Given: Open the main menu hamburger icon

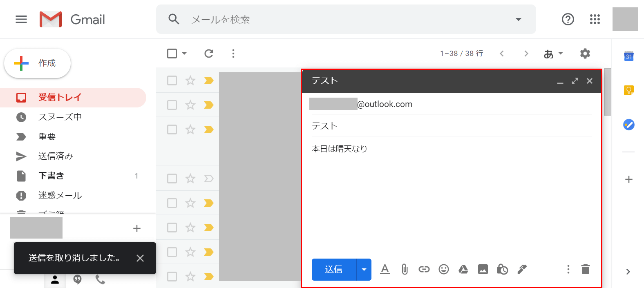Looking at the screenshot, I should [21, 19].
